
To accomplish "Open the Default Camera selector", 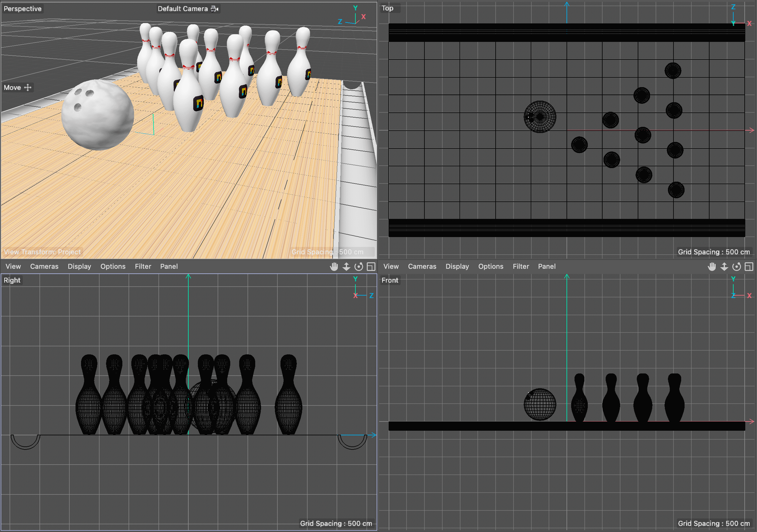I will (183, 9).
